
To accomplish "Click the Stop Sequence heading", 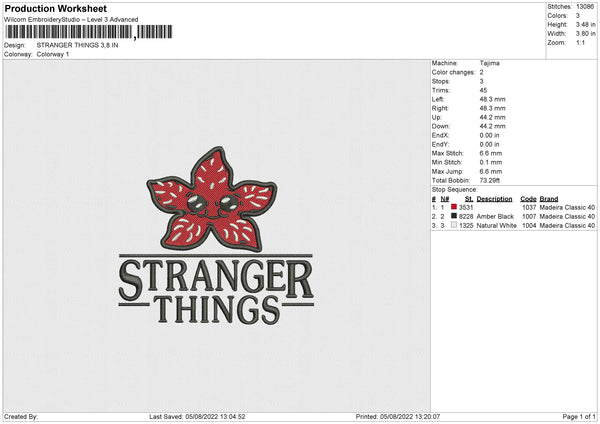I will (455, 190).
